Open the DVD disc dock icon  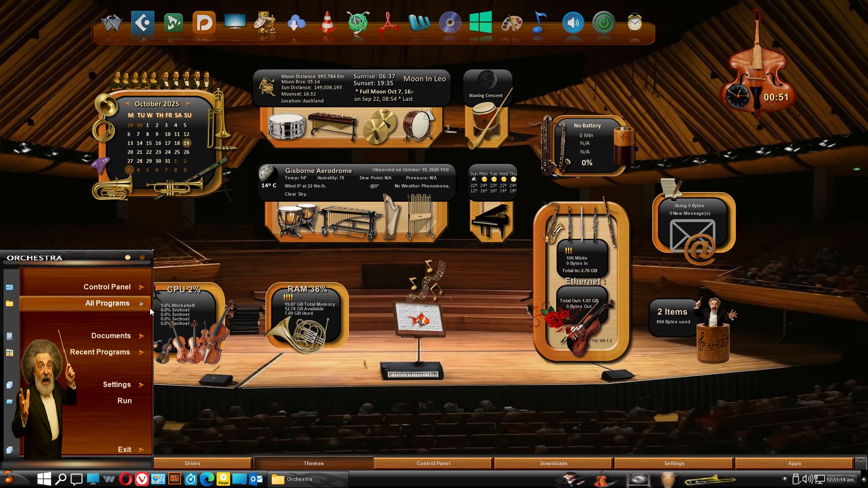pos(450,23)
